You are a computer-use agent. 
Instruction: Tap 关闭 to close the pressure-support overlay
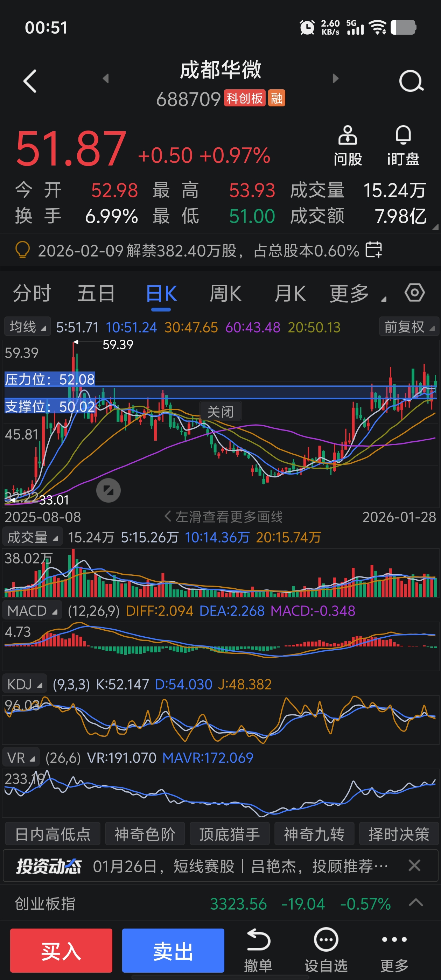(x=220, y=411)
